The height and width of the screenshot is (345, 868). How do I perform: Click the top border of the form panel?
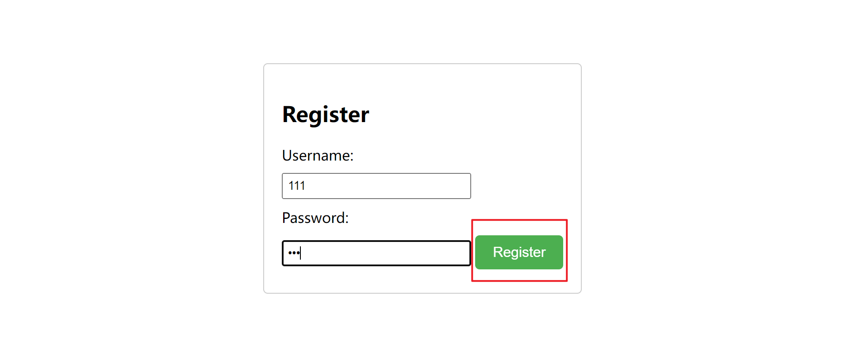[422, 64]
